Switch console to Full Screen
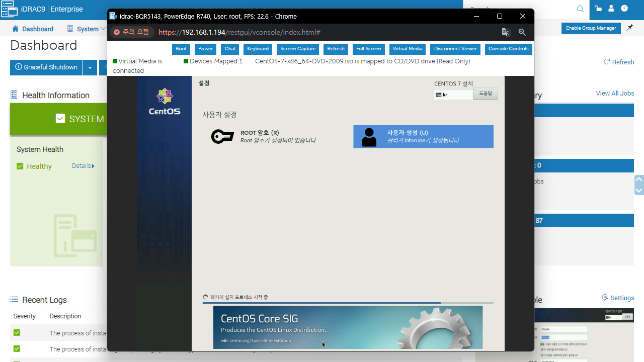The image size is (644, 362). pyautogui.click(x=369, y=49)
